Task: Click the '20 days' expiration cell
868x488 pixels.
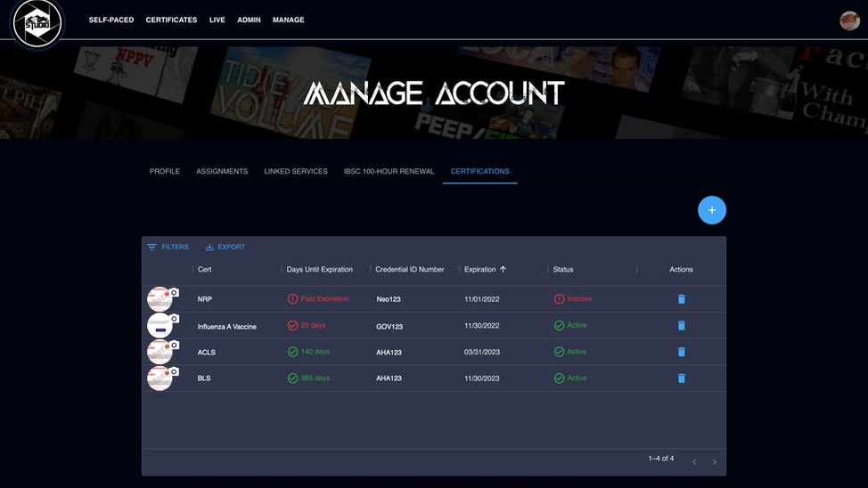Action: pyautogui.click(x=313, y=325)
